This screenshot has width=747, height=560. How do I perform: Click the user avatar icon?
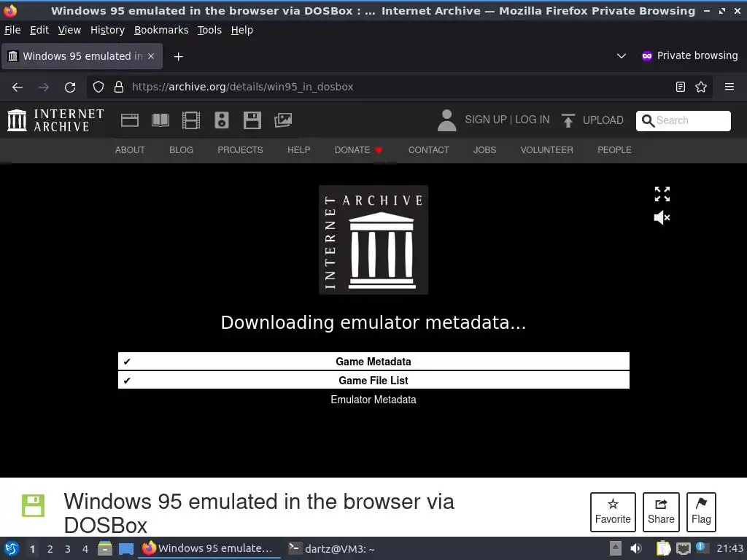[446, 120]
